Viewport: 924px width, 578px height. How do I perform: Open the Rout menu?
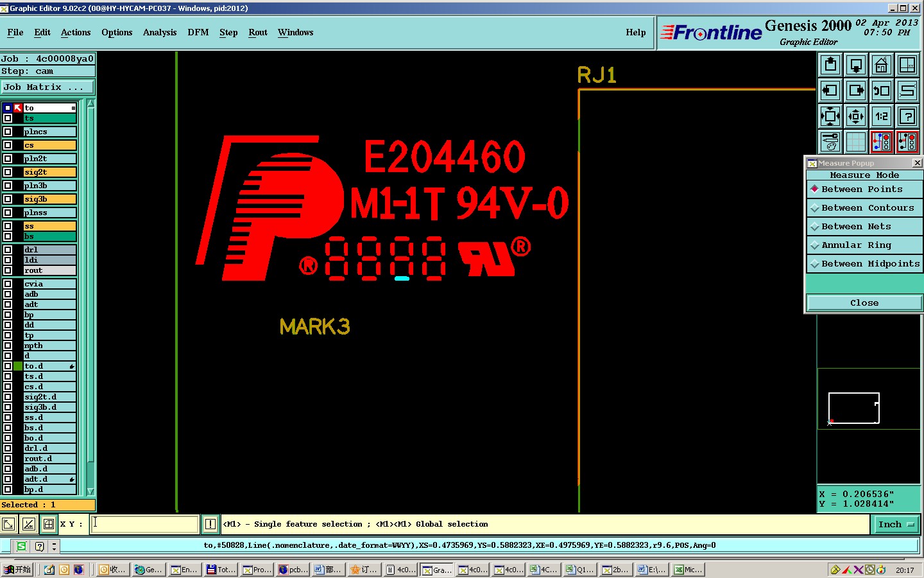pos(258,33)
